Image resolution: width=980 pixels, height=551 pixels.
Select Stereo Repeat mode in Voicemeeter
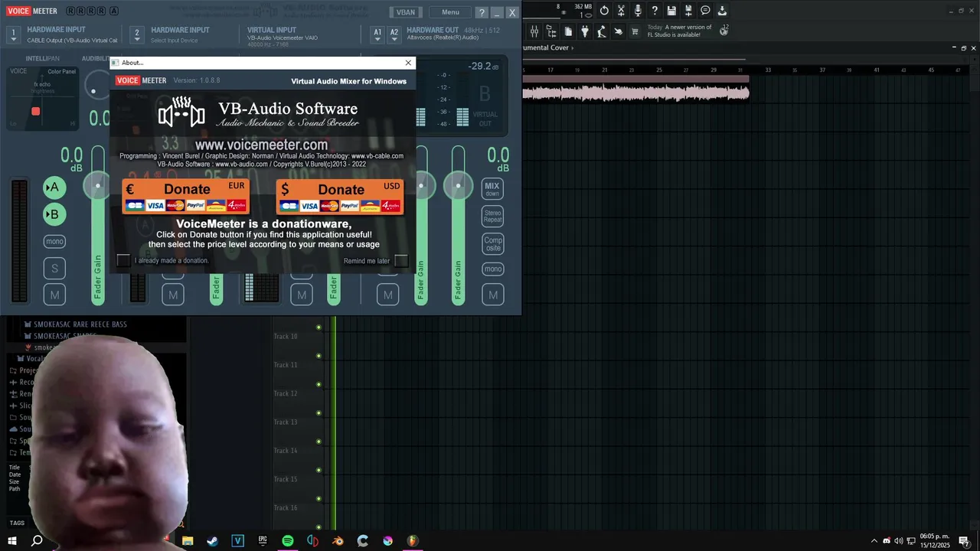click(x=492, y=216)
